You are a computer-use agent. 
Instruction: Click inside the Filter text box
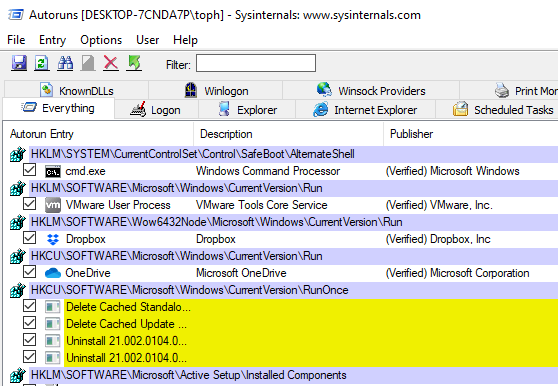point(256,63)
